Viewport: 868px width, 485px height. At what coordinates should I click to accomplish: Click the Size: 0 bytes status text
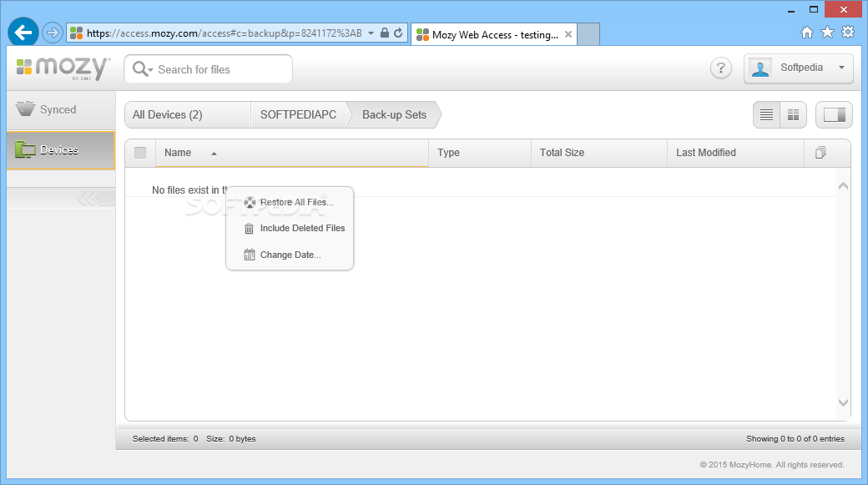point(231,438)
